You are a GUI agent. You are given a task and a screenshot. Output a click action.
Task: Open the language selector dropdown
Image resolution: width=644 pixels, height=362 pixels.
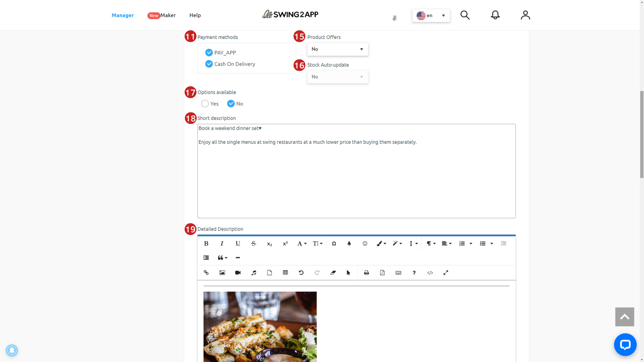(431, 15)
